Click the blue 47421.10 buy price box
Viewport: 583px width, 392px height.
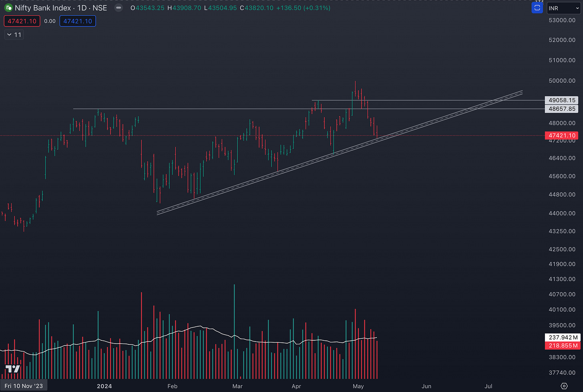click(x=78, y=21)
